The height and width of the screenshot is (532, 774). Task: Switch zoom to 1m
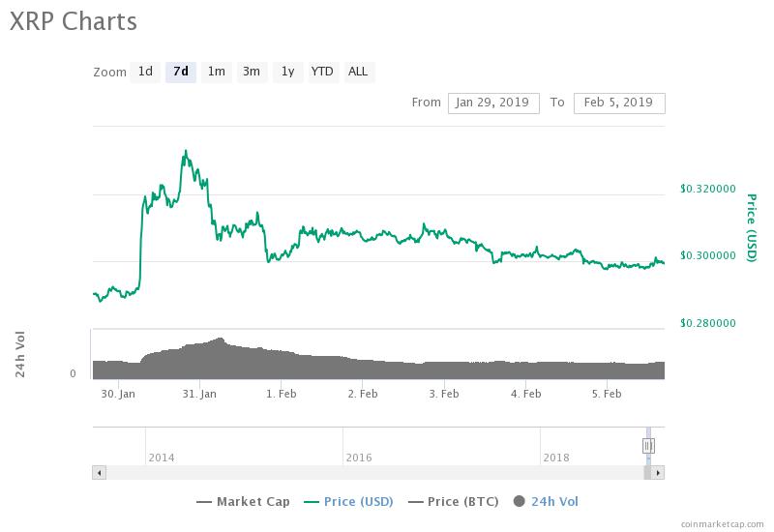pyautogui.click(x=216, y=72)
